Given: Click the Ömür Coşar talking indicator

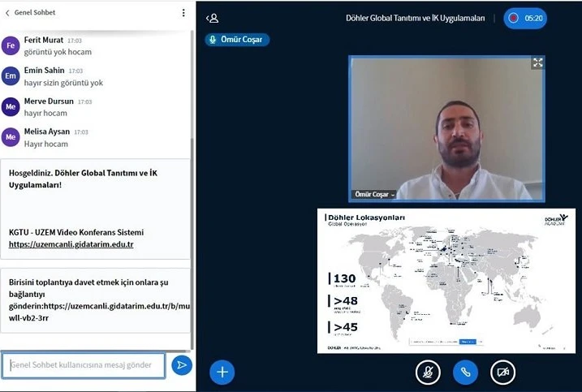Looking at the screenshot, I should 237,39.
